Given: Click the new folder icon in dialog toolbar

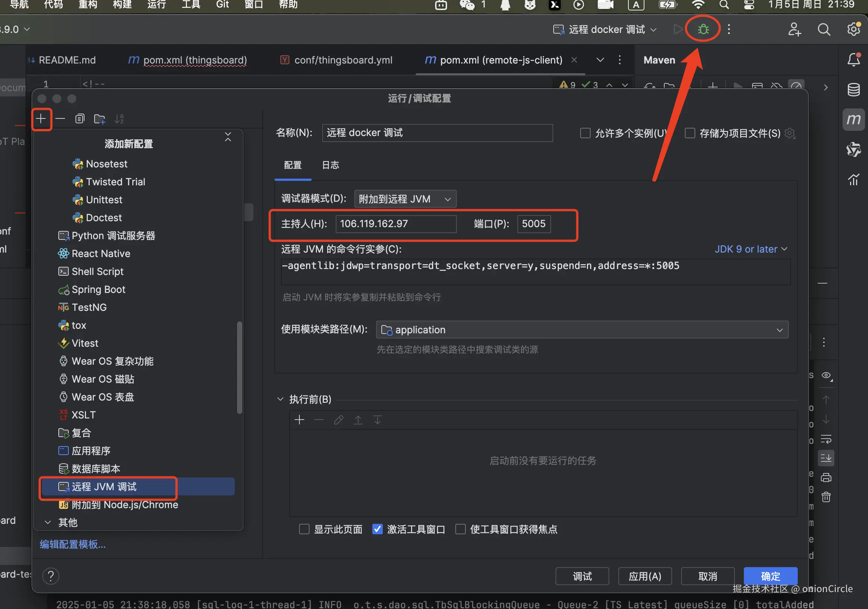Looking at the screenshot, I should click(99, 119).
